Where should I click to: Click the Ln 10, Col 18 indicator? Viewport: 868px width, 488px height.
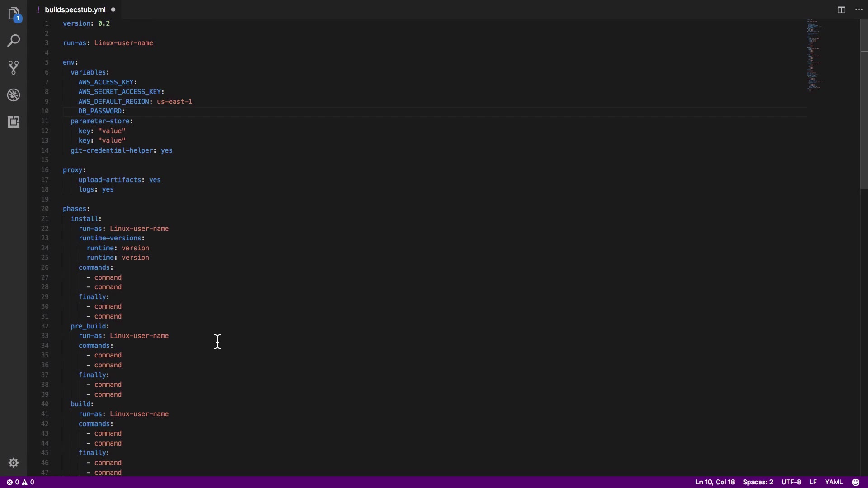(715, 482)
